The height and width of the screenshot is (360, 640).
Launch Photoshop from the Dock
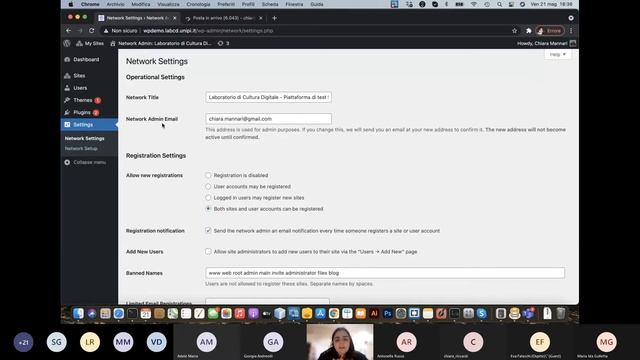(x=387, y=313)
